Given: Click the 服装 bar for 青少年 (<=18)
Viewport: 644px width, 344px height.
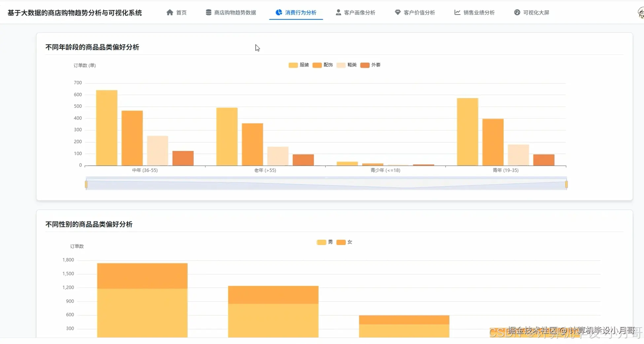Looking at the screenshot, I should (347, 163).
